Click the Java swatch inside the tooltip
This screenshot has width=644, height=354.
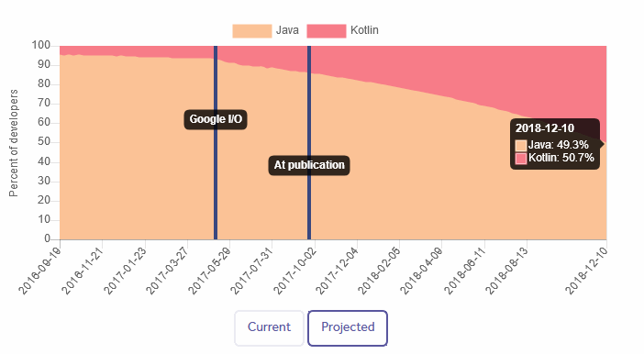tap(521, 146)
